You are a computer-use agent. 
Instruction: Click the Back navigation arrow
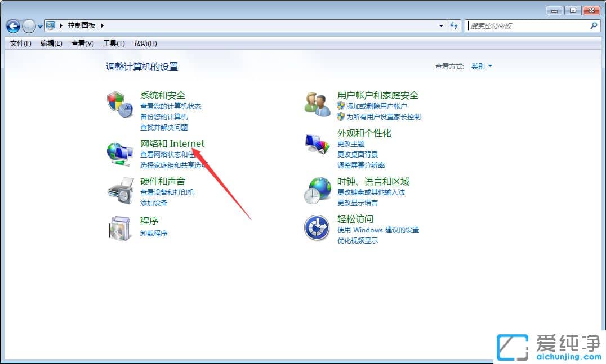tap(12, 26)
